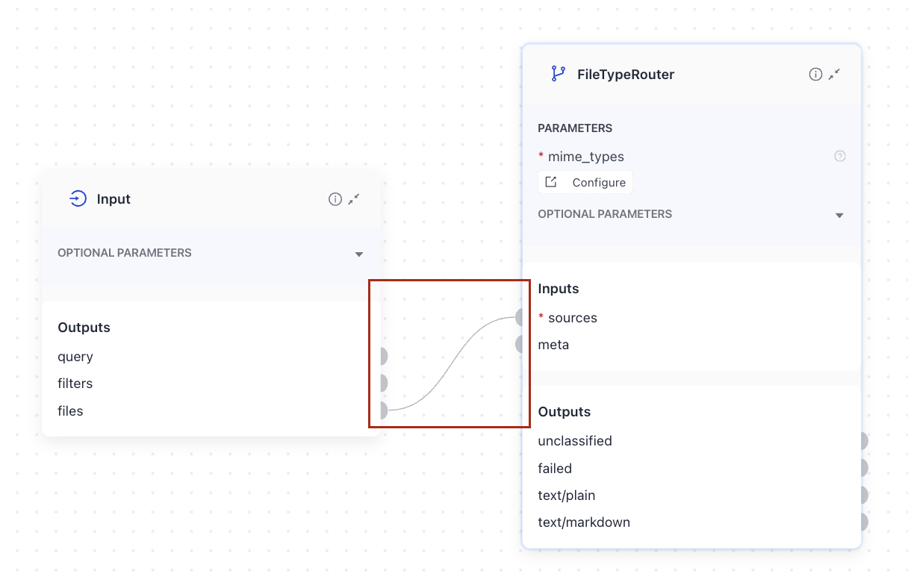This screenshot has width=908, height=588.
Task: Click the text/markdown output connector port
Action: tap(862, 522)
